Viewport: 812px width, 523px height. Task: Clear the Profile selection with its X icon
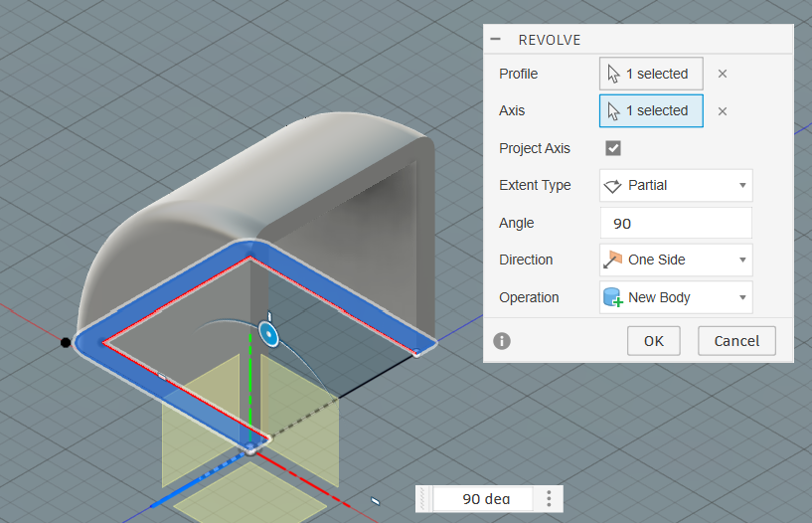tap(723, 74)
